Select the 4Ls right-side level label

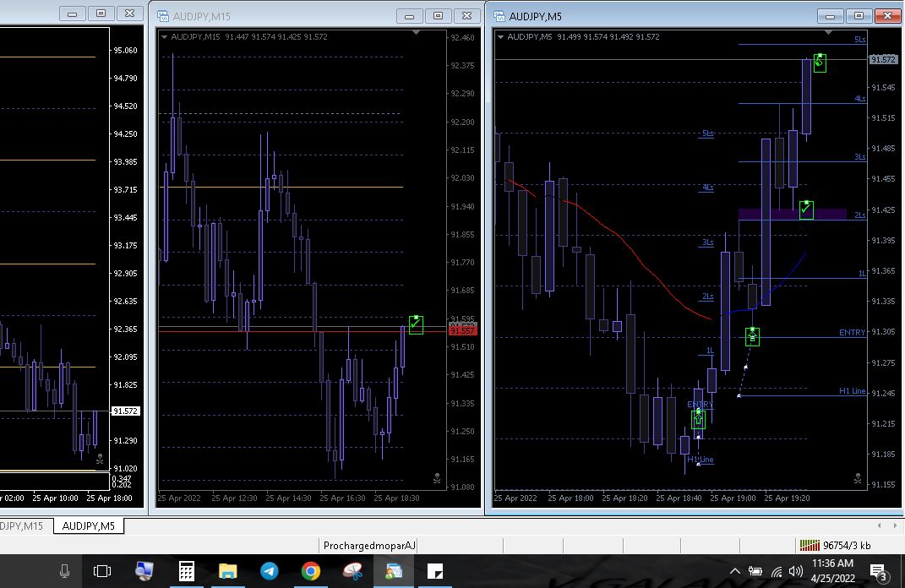860,99
